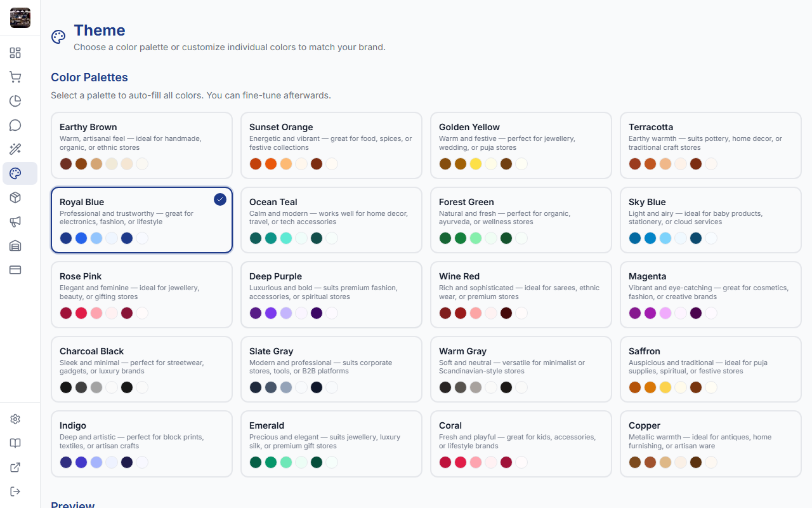Open the box products icon
Viewport: 812px width, 508px height.
(x=15, y=197)
